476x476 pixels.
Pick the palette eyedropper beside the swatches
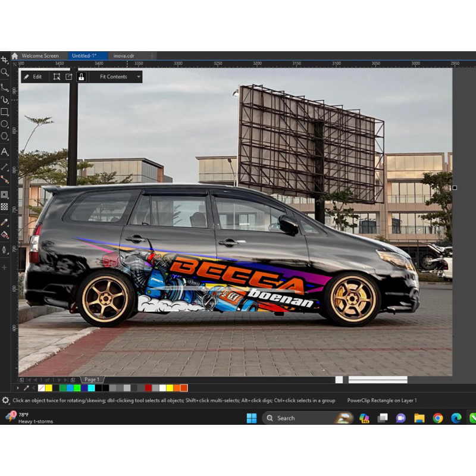click(x=26, y=388)
